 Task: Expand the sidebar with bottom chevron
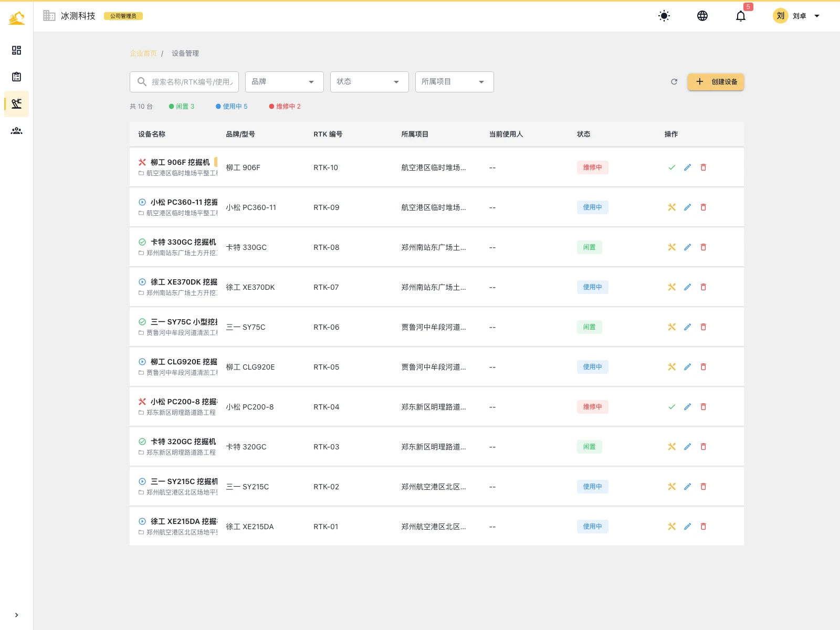16,615
